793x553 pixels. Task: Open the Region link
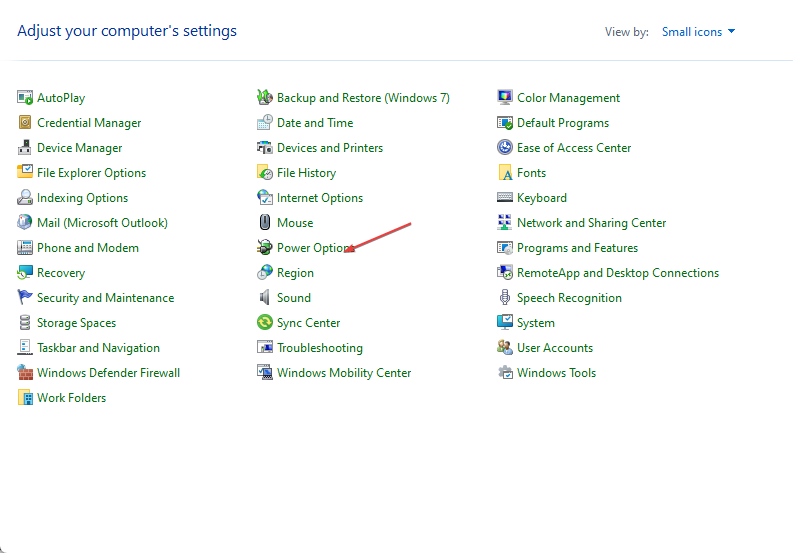click(x=295, y=273)
